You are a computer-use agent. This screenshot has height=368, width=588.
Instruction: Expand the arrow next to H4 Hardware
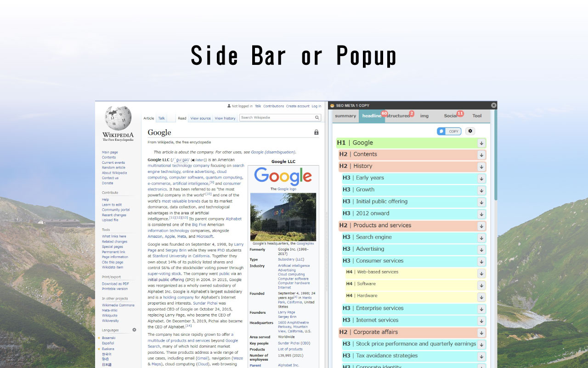[481, 298]
